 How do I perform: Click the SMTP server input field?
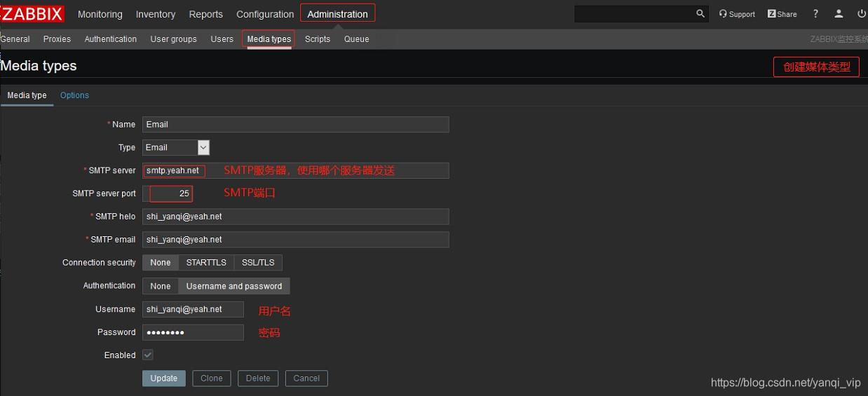(295, 170)
